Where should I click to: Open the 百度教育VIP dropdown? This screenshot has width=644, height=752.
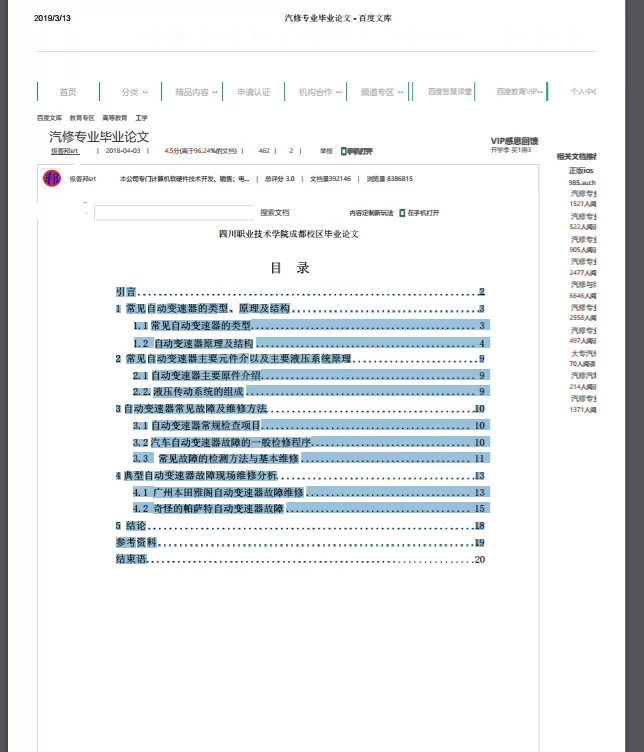pyautogui.click(x=519, y=91)
